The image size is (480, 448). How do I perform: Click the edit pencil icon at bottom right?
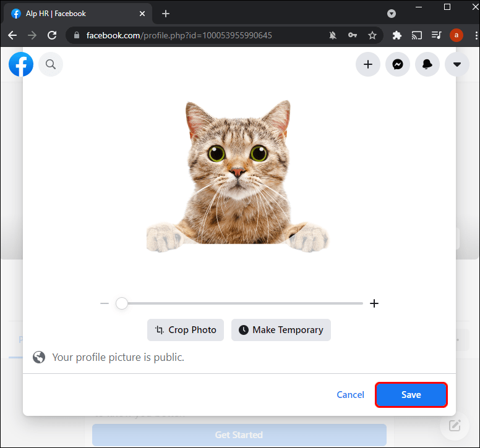point(455,426)
